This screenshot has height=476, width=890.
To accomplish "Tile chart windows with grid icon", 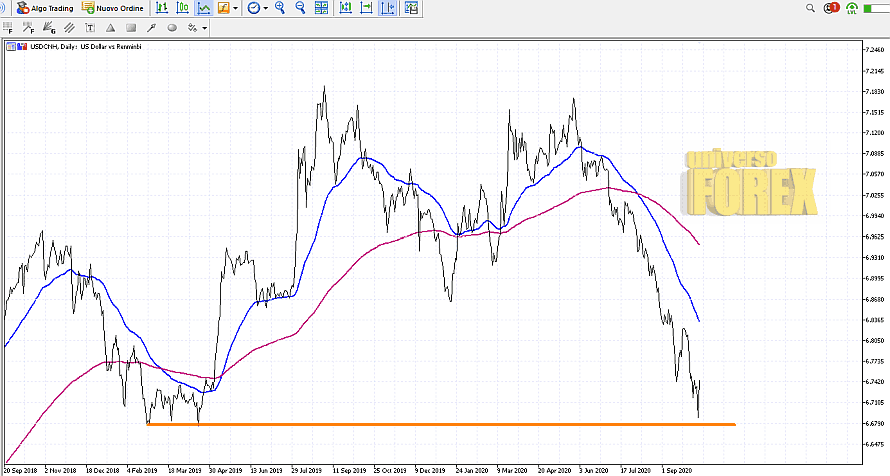I will 321,8.
